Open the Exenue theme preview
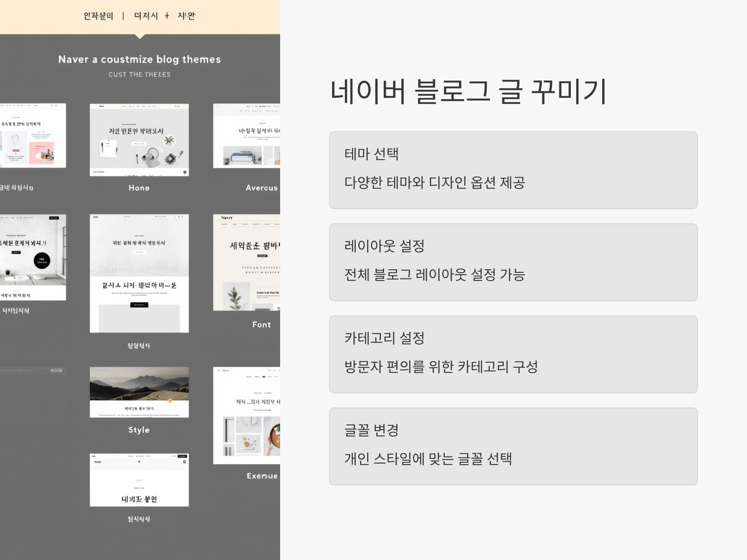This screenshot has width=747, height=560. coord(247,415)
